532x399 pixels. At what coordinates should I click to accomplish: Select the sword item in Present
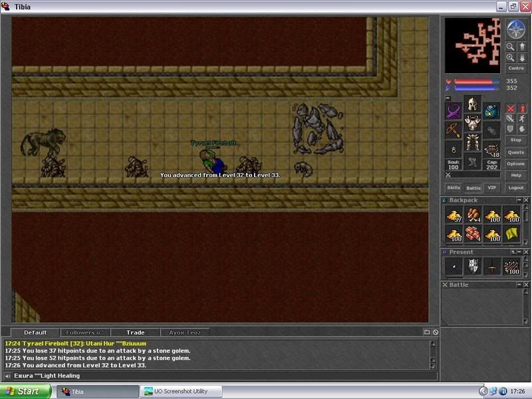click(x=492, y=267)
